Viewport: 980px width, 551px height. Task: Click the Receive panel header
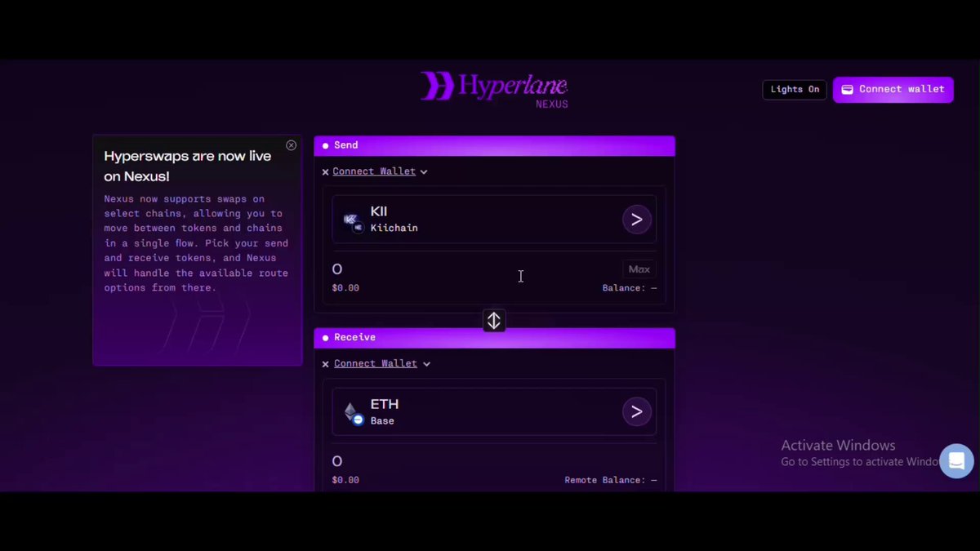[x=494, y=337]
